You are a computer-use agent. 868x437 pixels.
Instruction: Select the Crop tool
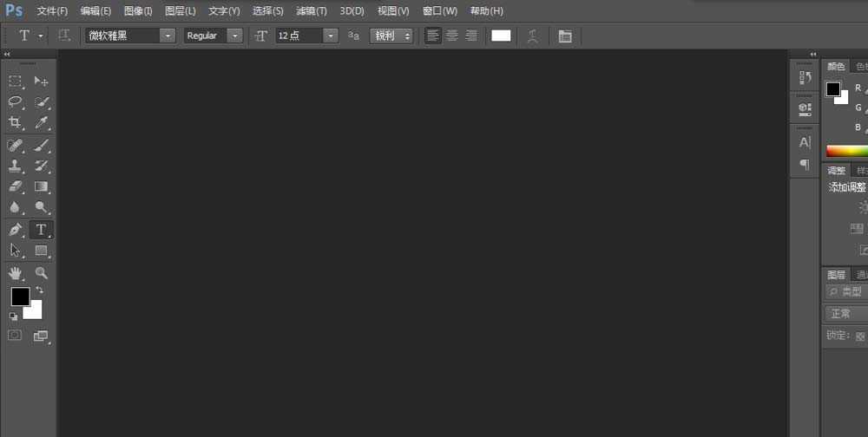16,123
